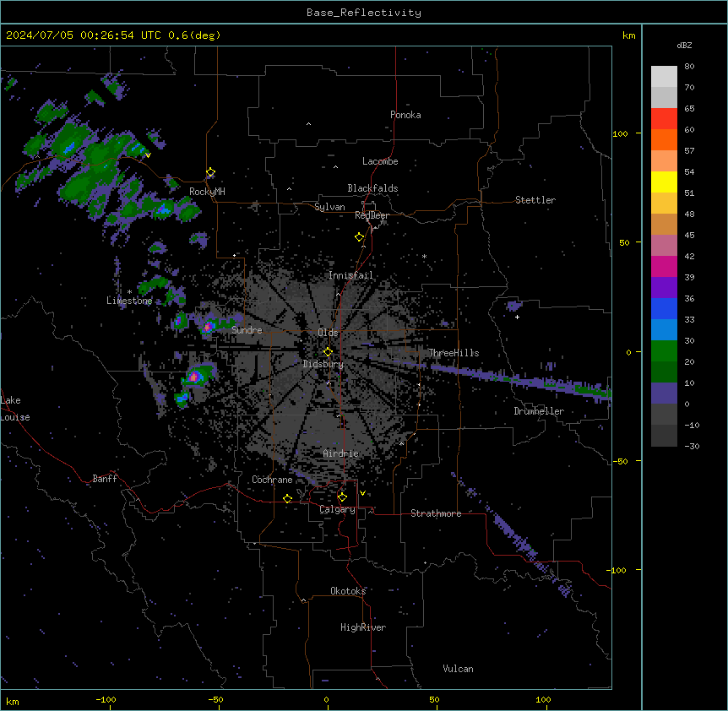Click the Lake Louise label
This screenshot has width=728, height=711.
click(x=15, y=409)
